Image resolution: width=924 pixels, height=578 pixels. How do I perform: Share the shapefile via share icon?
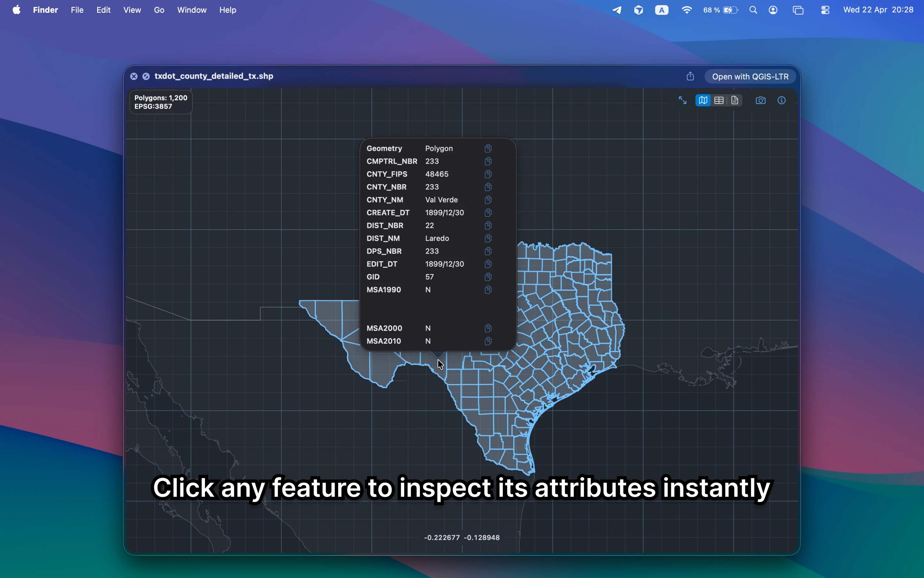click(x=690, y=76)
